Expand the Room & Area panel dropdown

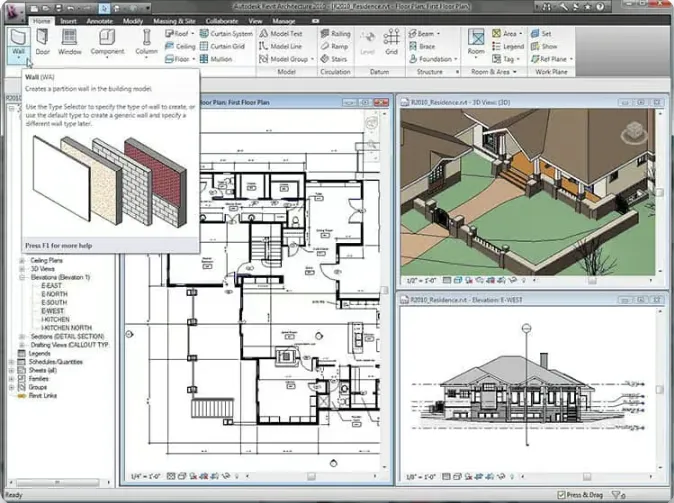(x=515, y=72)
